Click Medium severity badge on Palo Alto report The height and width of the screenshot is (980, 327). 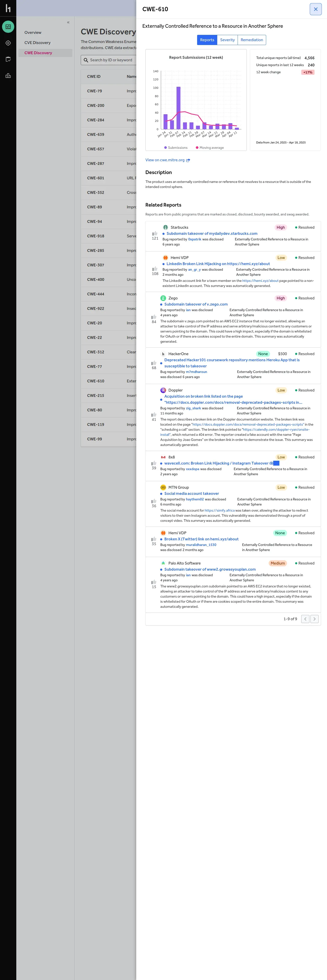tap(278, 564)
